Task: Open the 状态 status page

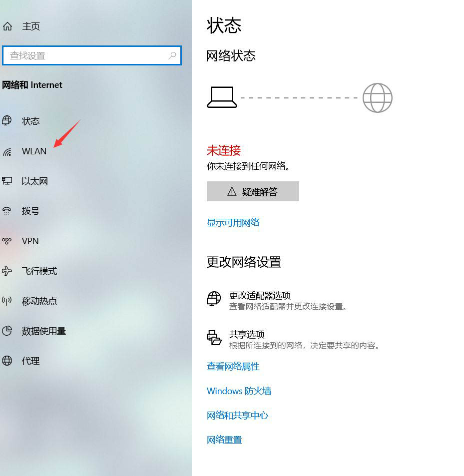Action: (30, 121)
